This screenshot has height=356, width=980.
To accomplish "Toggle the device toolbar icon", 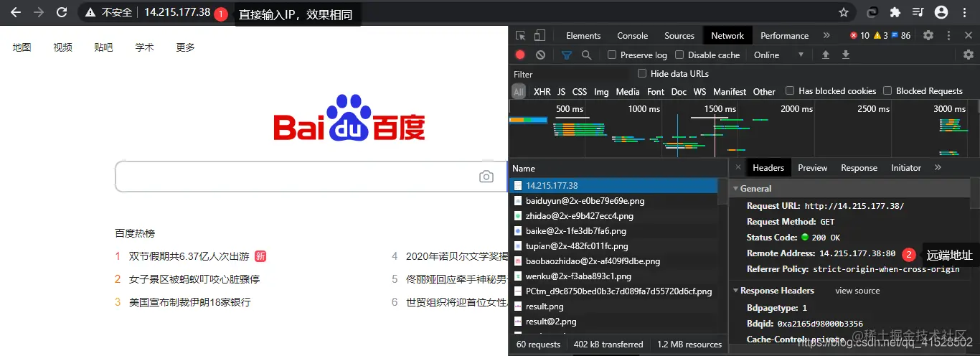I will (540, 35).
